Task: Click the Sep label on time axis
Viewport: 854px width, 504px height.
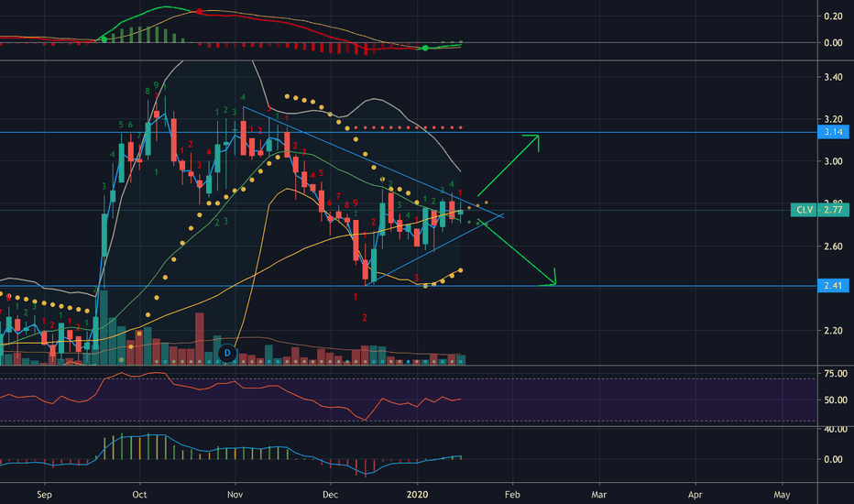Action: pyautogui.click(x=44, y=495)
